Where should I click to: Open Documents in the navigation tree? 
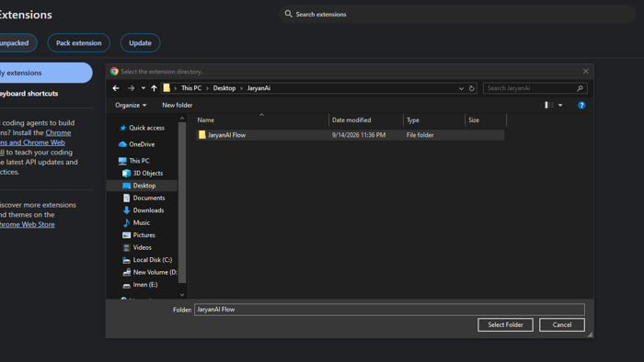tap(144, 198)
